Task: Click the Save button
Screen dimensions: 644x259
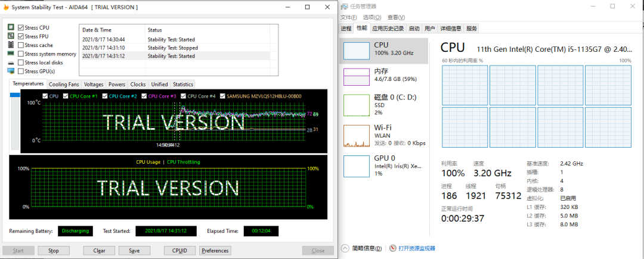Action: pos(134,251)
